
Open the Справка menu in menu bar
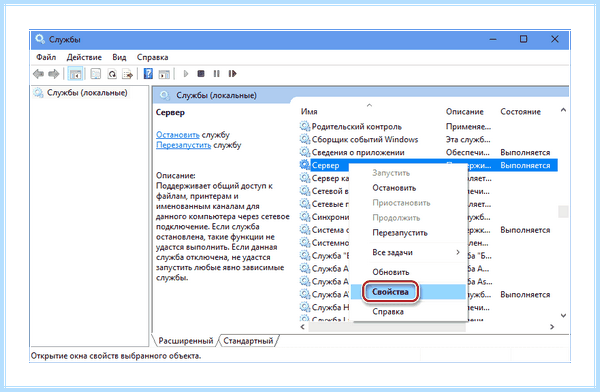click(x=153, y=57)
